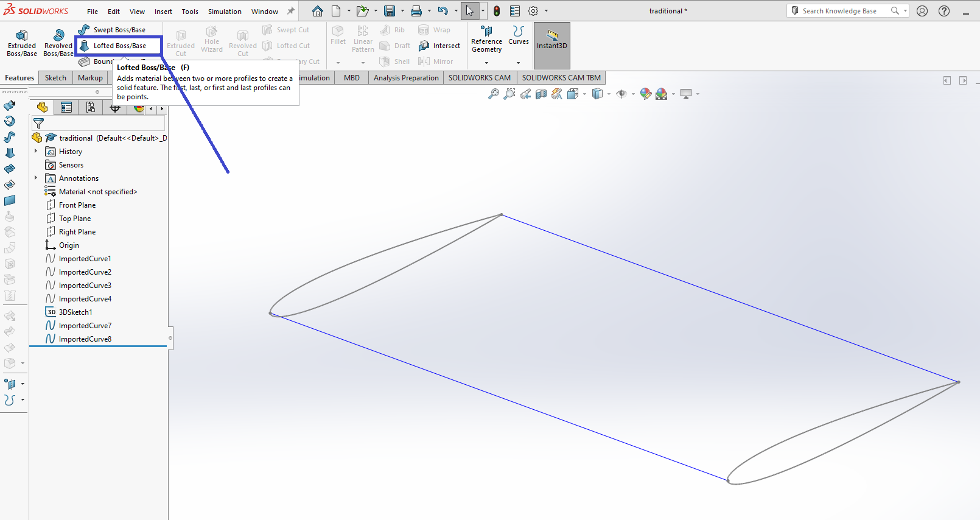This screenshot has width=980, height=520.
Task: Open the Search Knowledge Base dropdown arrow
Action: [x=905, y=11]
